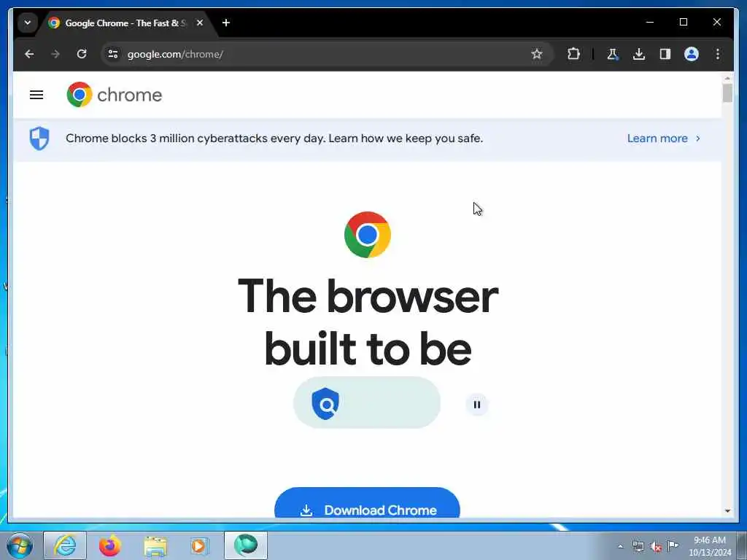This screenshot has height=560, width=747.
Task: Click the Download Chrome button
Action: [x=367, y=503]
